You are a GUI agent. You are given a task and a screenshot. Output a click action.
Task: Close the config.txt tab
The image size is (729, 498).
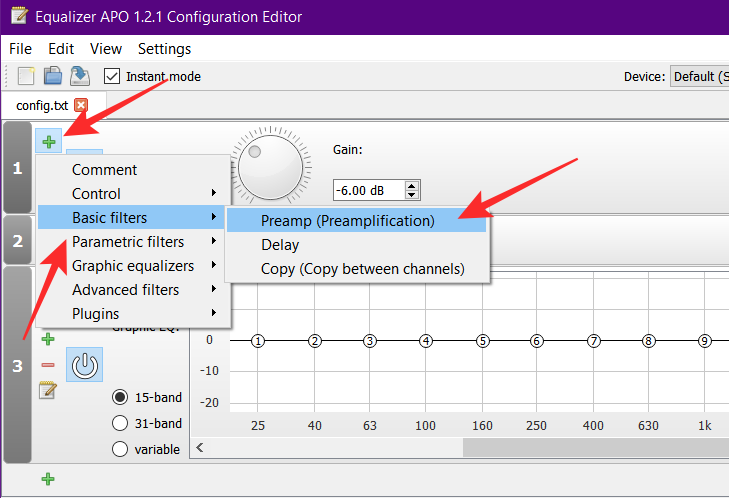(81, 105)
